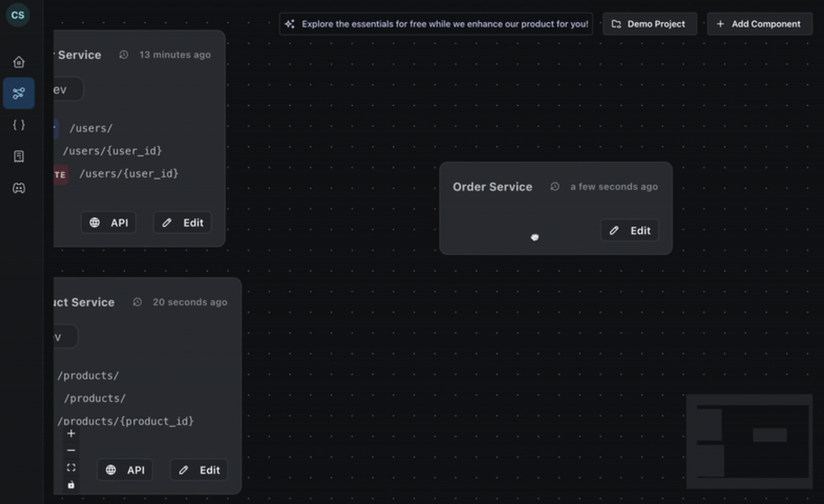
Task: Toggle canvas interactivity lock
Action: 71,485
